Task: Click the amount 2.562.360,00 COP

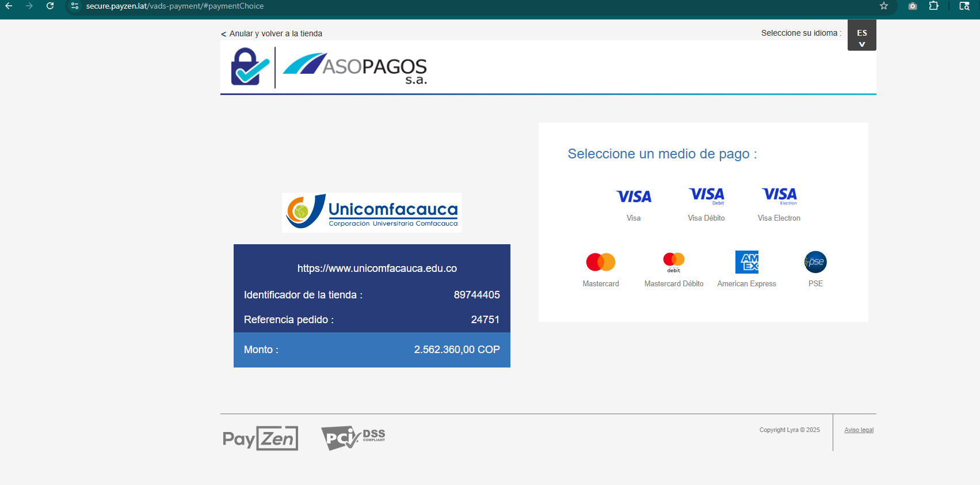Action: coord(457,350)
